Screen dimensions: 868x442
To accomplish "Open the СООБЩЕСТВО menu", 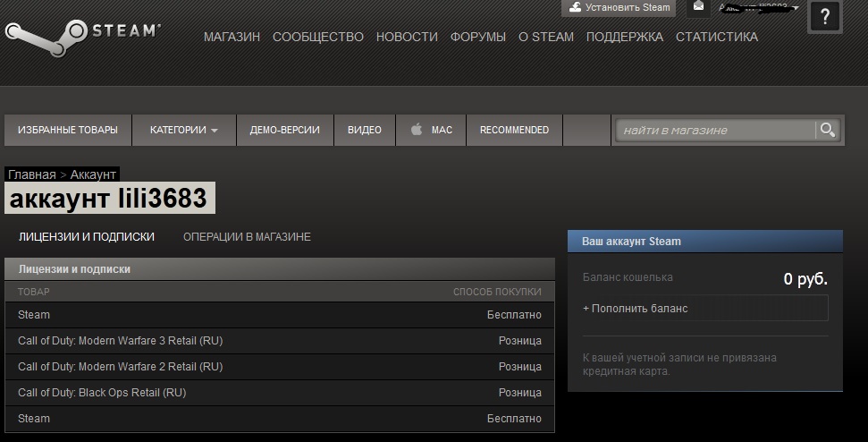I will (317, 37).
